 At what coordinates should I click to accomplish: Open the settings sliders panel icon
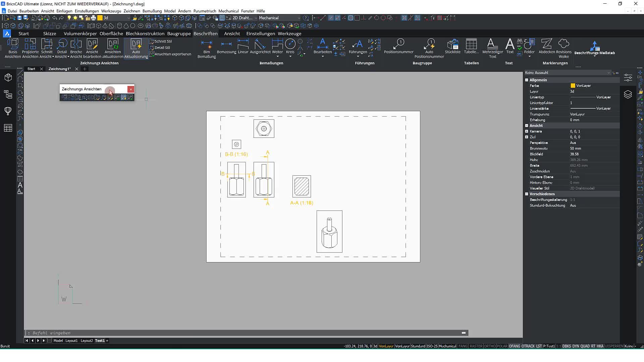pos(628,77)
